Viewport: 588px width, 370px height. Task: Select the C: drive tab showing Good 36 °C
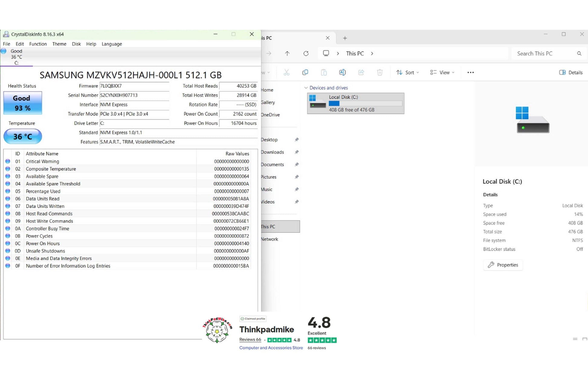[16, 57]
